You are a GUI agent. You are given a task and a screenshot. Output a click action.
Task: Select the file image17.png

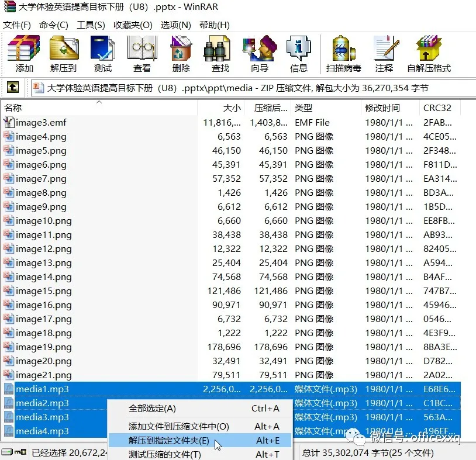[44, 319]
